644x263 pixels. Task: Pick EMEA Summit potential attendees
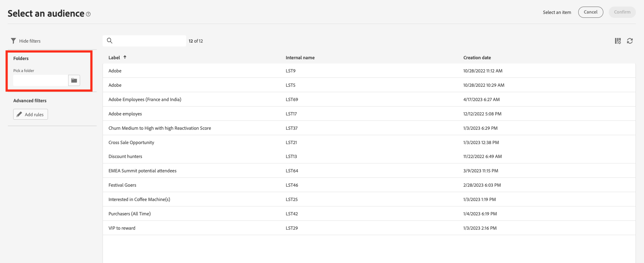142,171
